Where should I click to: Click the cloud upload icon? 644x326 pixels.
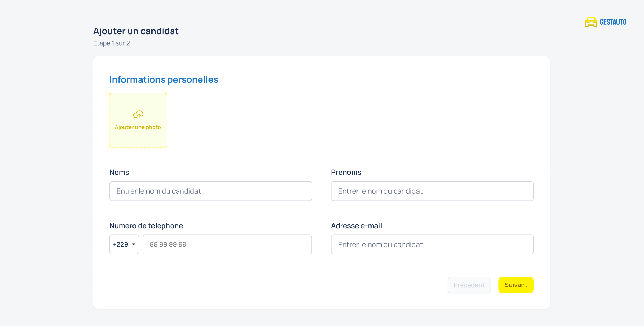click(138, 114)
